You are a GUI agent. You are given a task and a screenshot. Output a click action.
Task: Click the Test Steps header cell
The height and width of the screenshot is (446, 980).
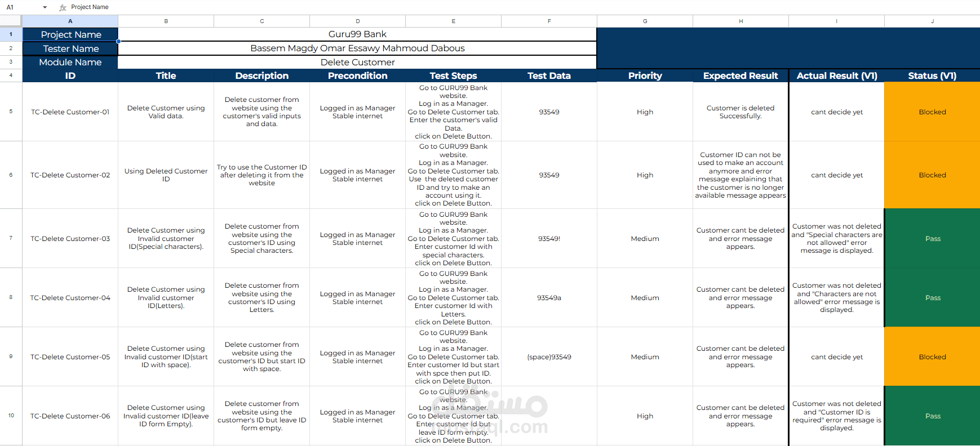click(454, 75)
